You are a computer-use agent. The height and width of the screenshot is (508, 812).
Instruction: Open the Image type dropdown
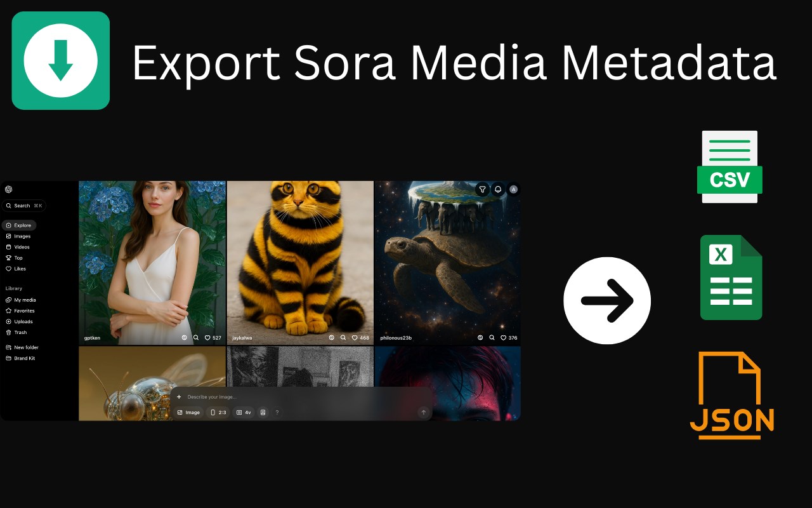(x=188, y=413)
